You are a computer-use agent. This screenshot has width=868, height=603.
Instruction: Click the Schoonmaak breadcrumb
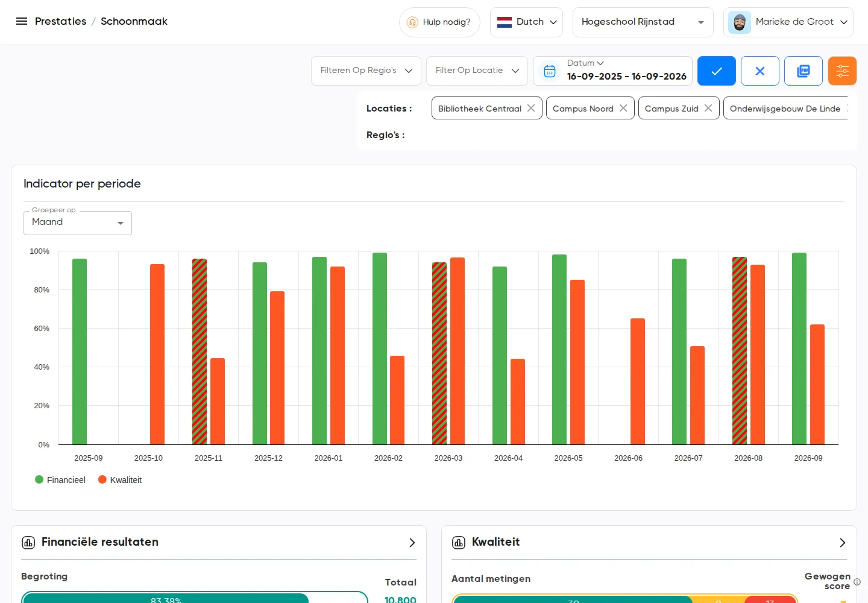[134, 22]
